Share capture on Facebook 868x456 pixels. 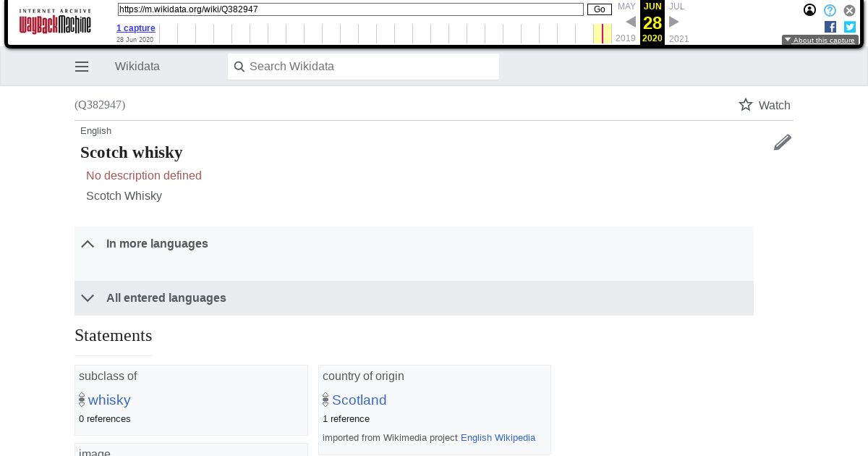[830, 27]
